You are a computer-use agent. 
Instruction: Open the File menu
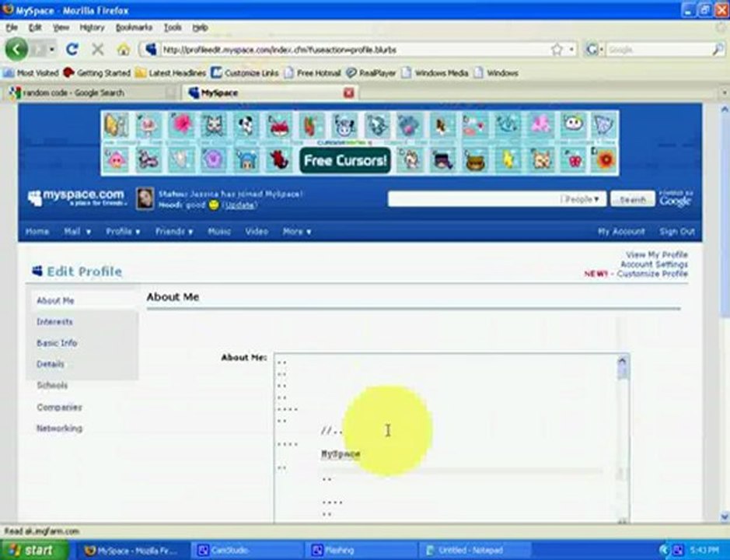click(x=12, y=27)
